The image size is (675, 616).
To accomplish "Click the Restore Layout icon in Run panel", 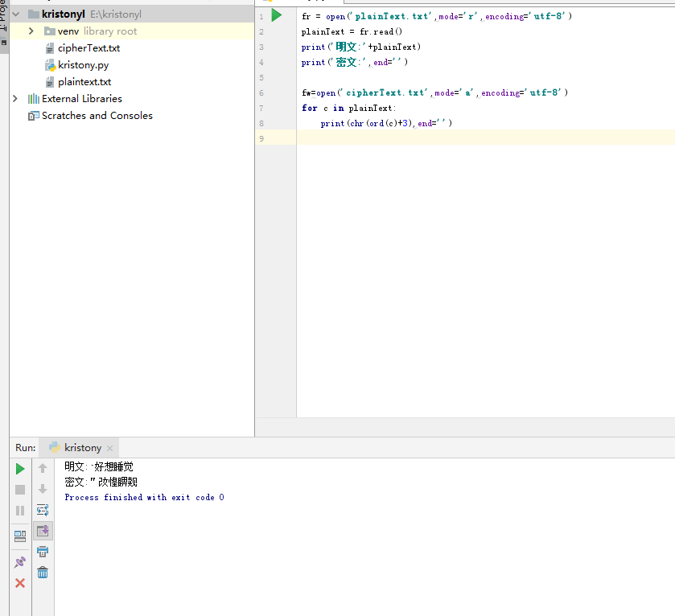I will (20, 536).
